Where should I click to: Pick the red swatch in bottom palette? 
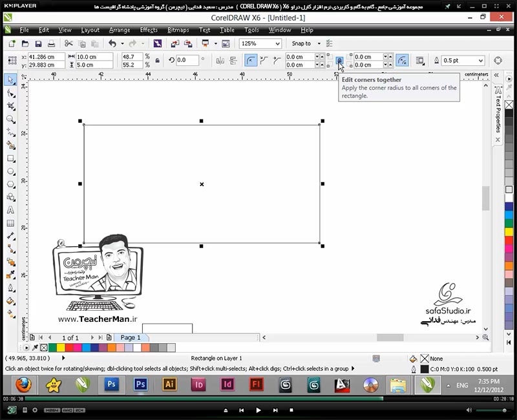coord(69,348)
